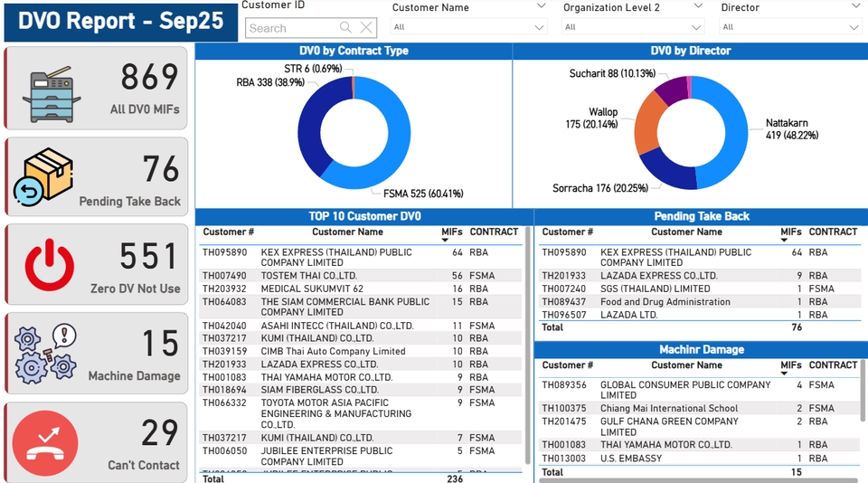Viewport: 868px width, 483px height.
Task: Click the magnifier icon in Customer ID search
Action: (x=345, y=28)
